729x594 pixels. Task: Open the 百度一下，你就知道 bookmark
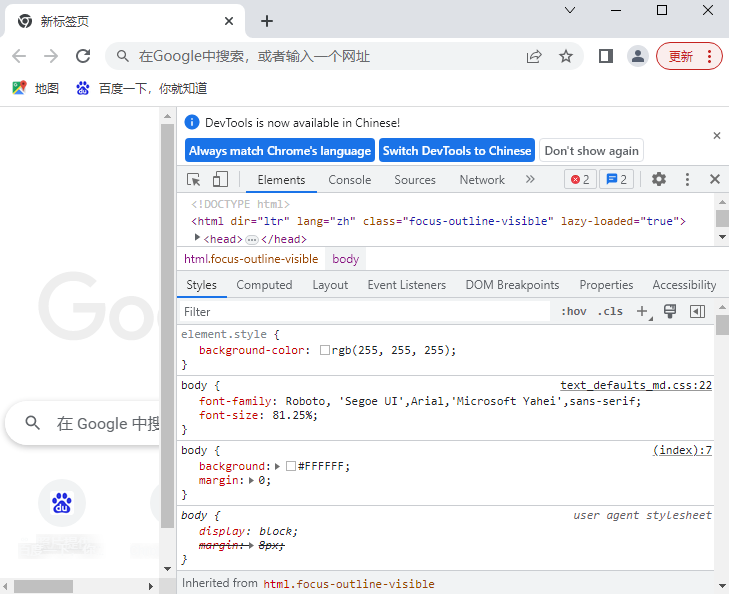[x=141, y=88]
